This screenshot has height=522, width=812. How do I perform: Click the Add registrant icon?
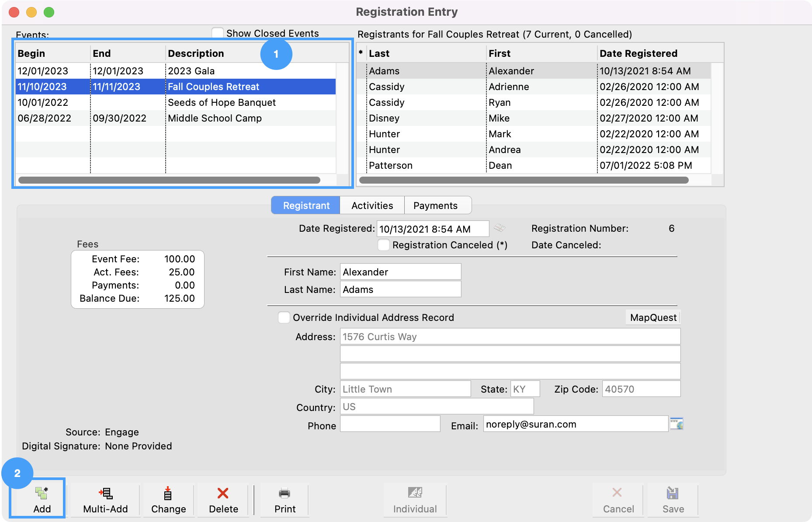[x=42, y=494]
